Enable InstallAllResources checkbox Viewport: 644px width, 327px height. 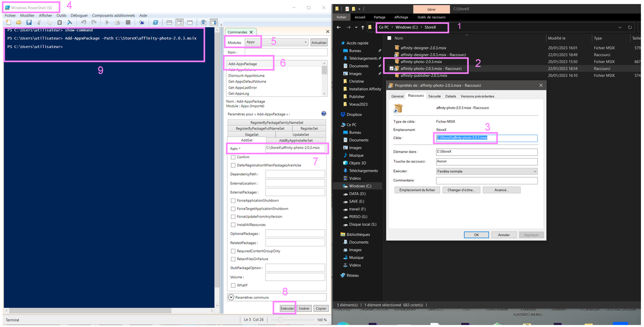(x=233, y=225)
